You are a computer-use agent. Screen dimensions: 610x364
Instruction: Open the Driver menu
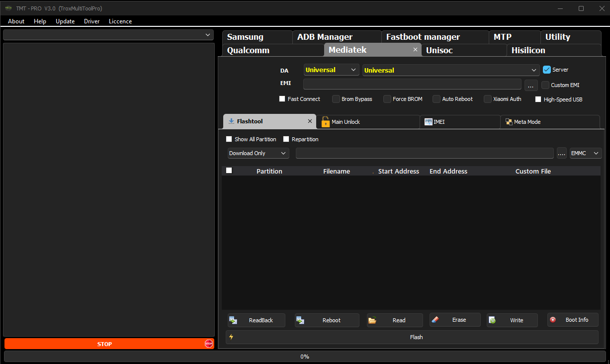[x=91, y=21]
